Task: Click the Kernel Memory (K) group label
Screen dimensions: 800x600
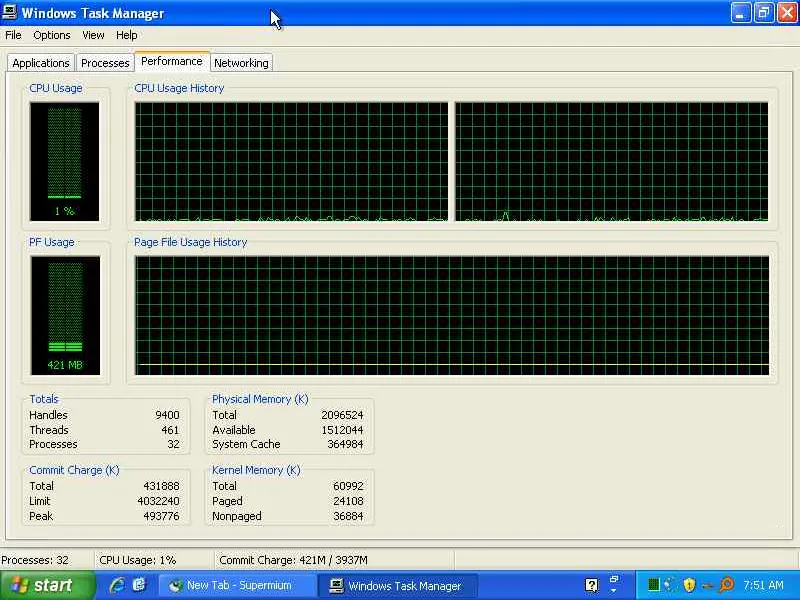Action: pyautogui.click(x=256, y=470)
